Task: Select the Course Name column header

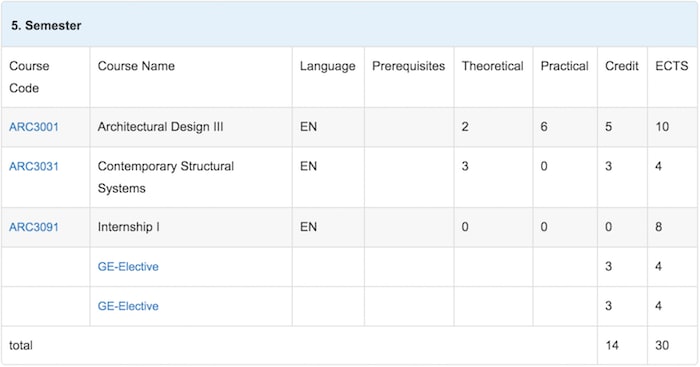Action: tap(136, 66)
